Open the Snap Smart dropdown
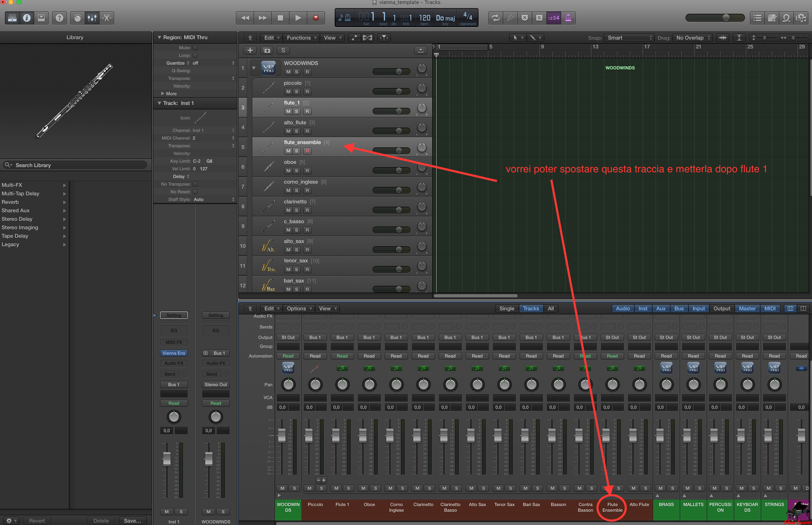 (x=628, y=38)
